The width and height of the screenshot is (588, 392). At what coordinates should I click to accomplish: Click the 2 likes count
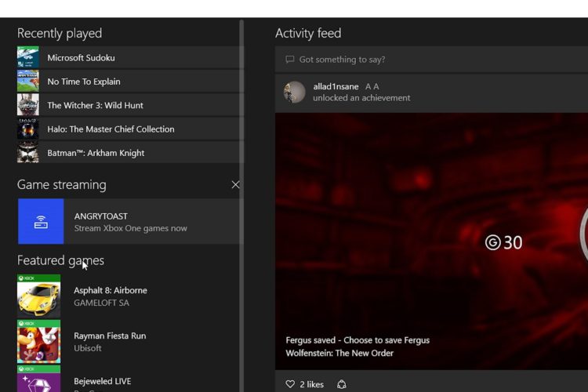[x=311, y=384]
